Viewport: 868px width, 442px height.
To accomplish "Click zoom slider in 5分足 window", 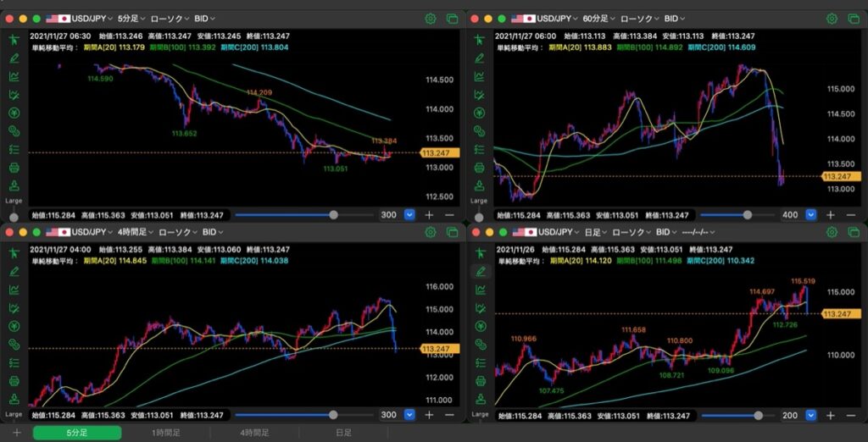I will tap(304, 214).
